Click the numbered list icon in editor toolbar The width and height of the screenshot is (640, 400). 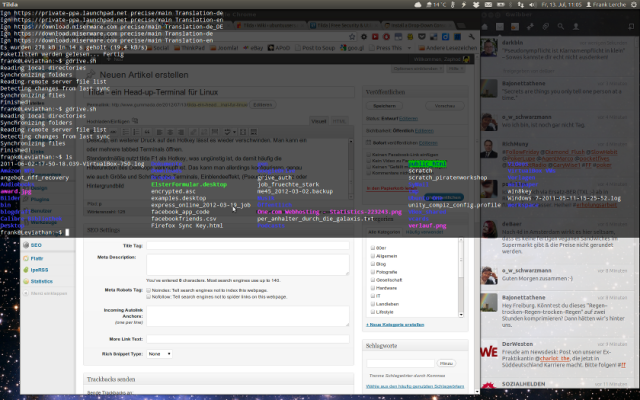pos(136,132)
